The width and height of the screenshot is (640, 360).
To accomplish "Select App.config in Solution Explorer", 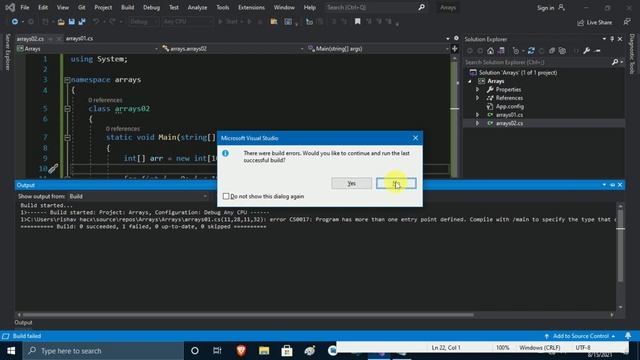I will [x=509, y=107].
